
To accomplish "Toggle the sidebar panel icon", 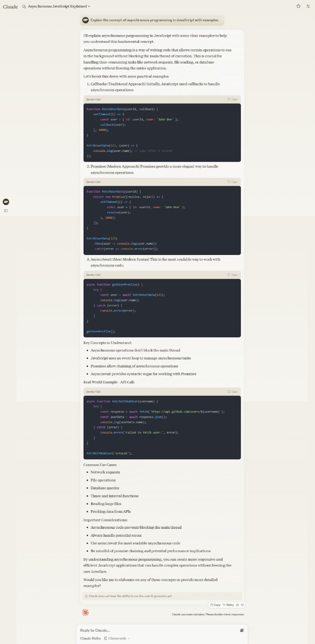I will (x=6, y=211).
